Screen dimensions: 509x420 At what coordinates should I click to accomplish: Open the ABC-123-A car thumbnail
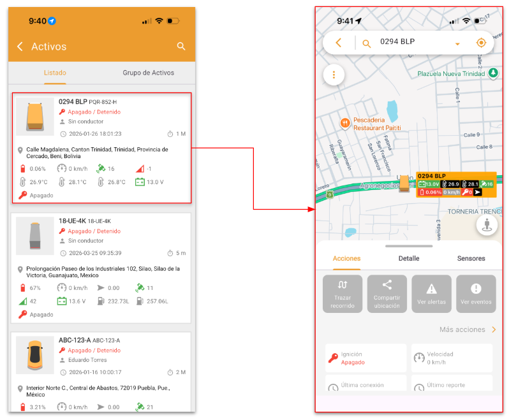click(35, 355)
